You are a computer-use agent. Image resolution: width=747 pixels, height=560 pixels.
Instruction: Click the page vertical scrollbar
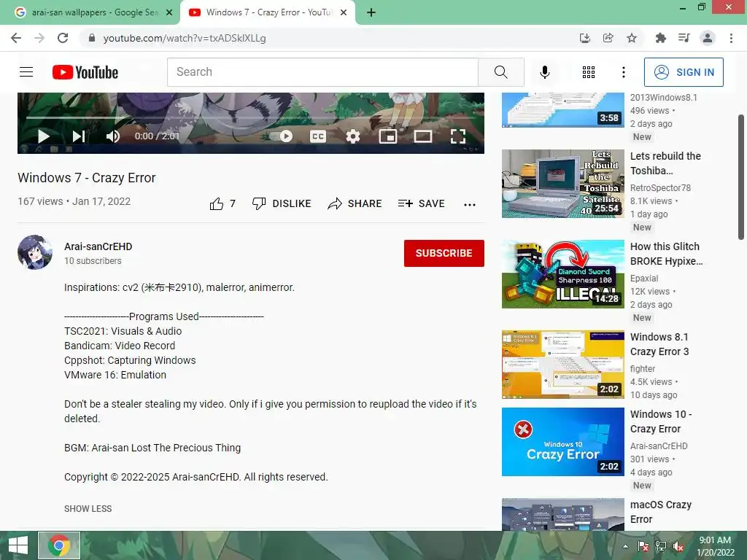pyautogui.click(x=741, y=177)
